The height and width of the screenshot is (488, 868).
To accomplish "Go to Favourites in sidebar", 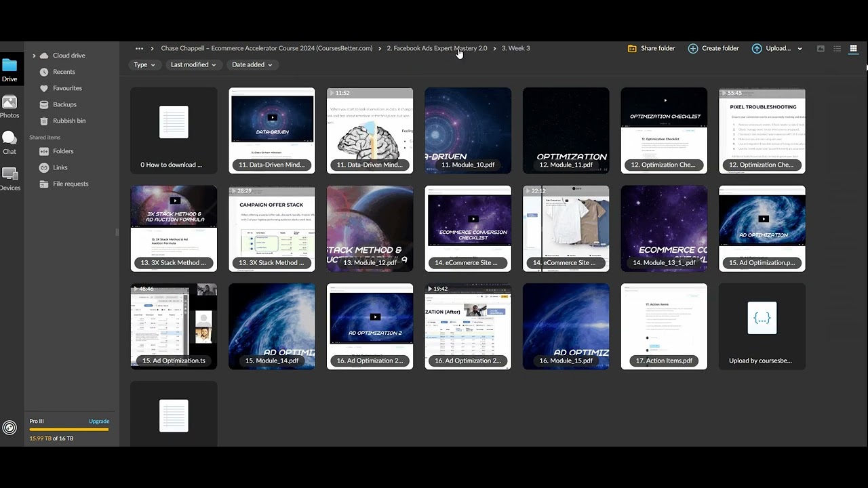I will (x=67, y=88).
